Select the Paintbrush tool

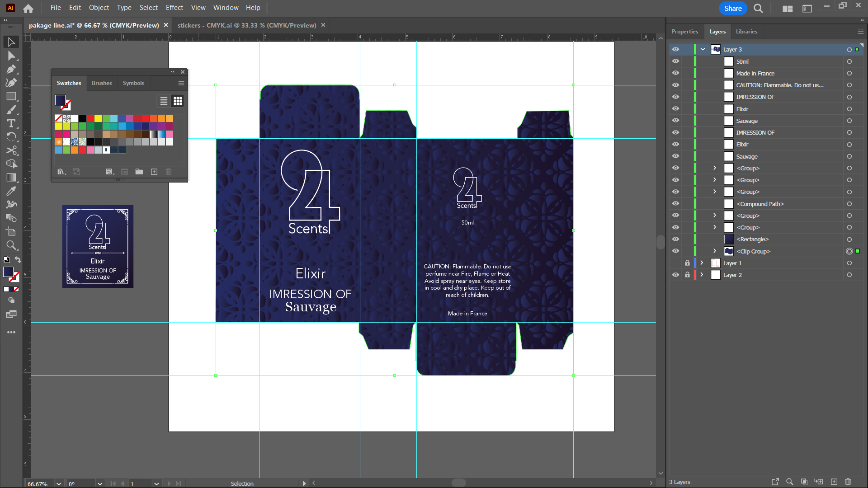(x=11, y=110)
